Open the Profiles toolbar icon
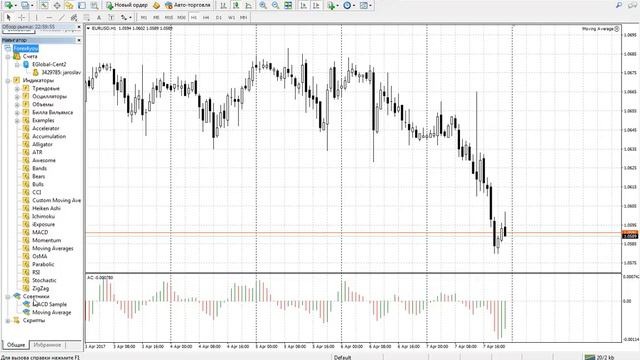 point(25,5)
